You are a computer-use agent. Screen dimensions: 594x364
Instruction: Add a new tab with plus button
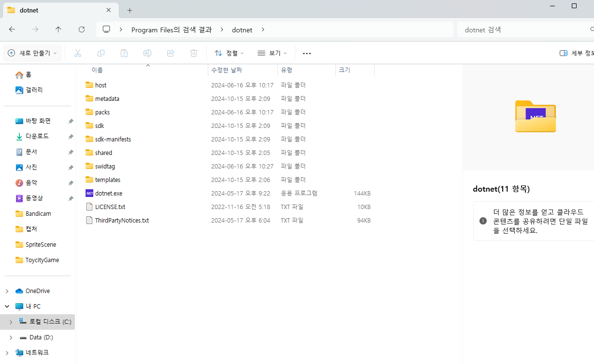(x=130, y=10)
